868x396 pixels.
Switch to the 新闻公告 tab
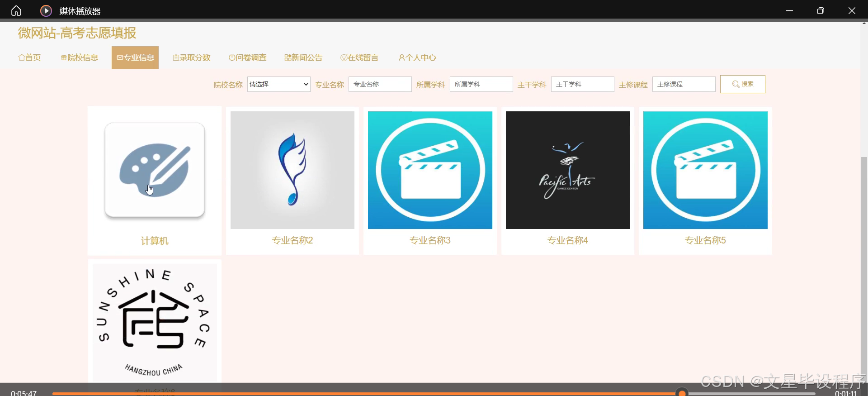point(303,57)
